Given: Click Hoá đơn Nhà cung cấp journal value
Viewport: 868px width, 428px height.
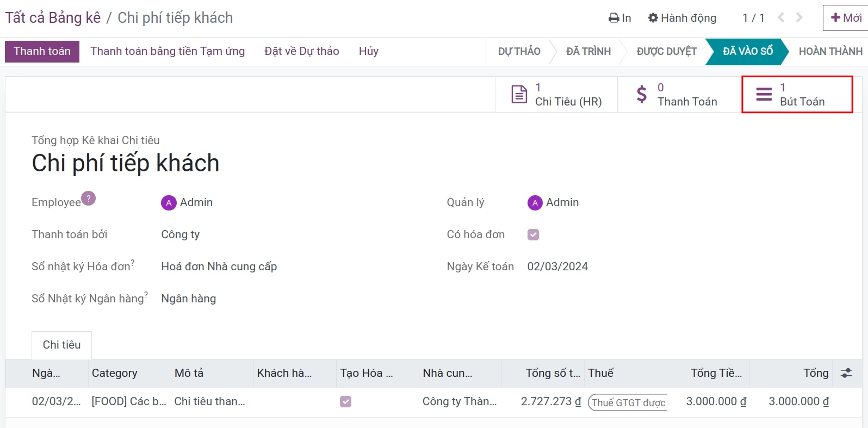Looking at the screenshot, I should [219, 266].
